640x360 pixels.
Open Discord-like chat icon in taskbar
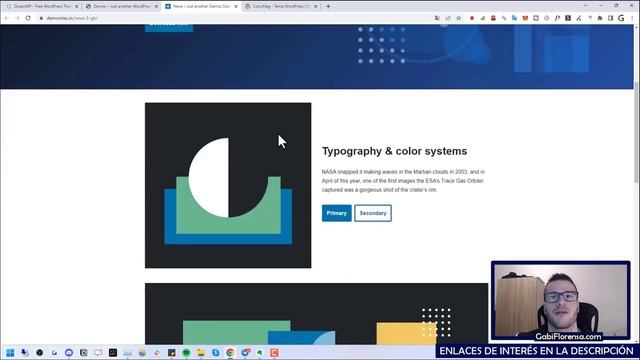(69, 353)
